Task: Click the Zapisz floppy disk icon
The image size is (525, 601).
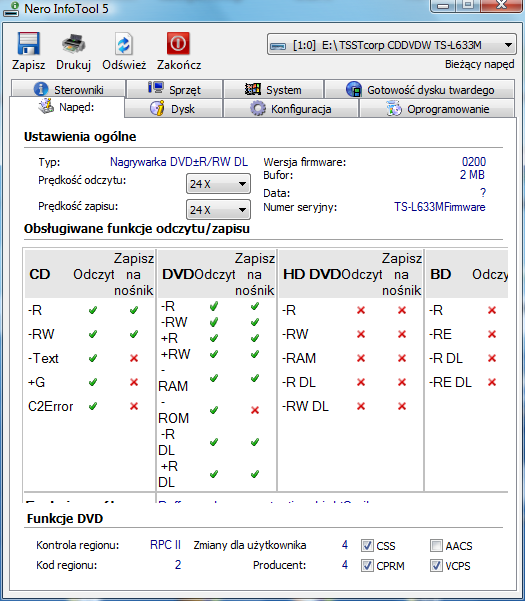Action: (28, 43)
